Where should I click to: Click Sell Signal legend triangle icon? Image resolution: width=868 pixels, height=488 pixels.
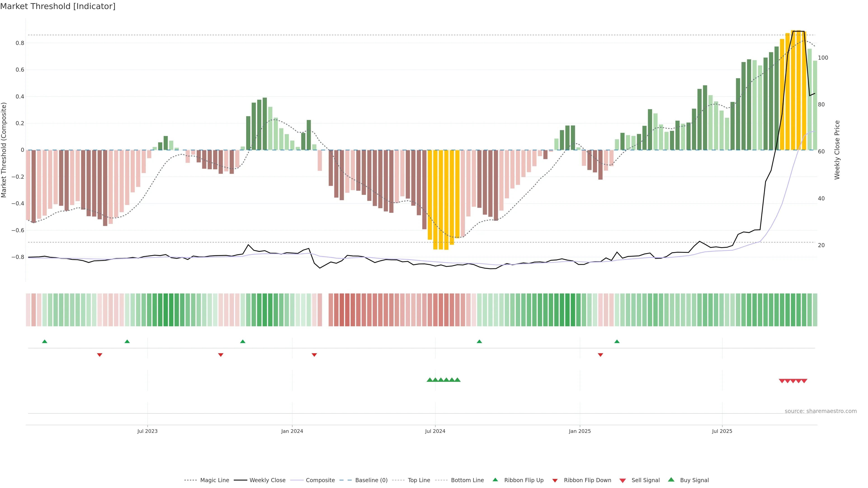pyautogui.click(x=623, y=480)
